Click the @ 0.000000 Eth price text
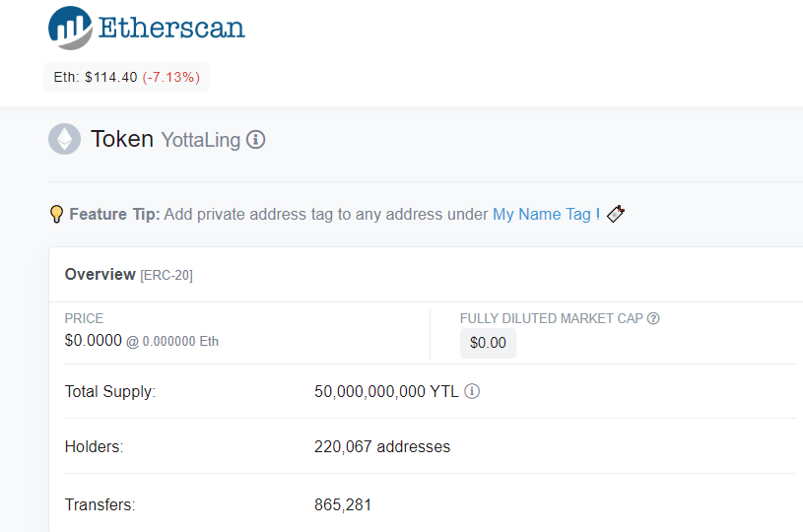 click(172, 342)
